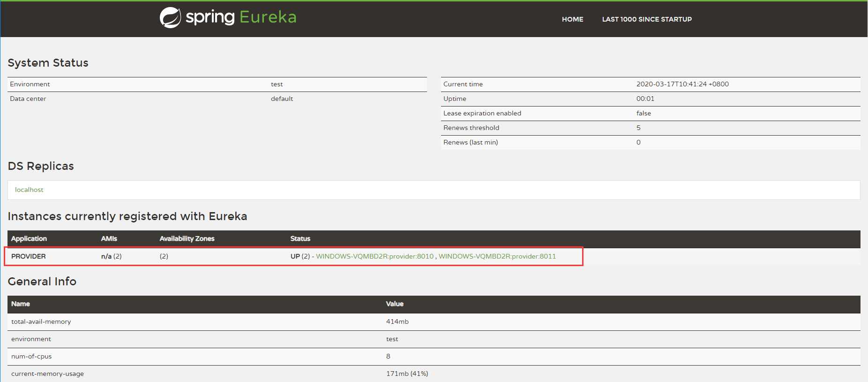Click the Current time label
Image resolution: width=868 pixels, height=382 pixels.
pyautogui.click(x=463, y=84)
